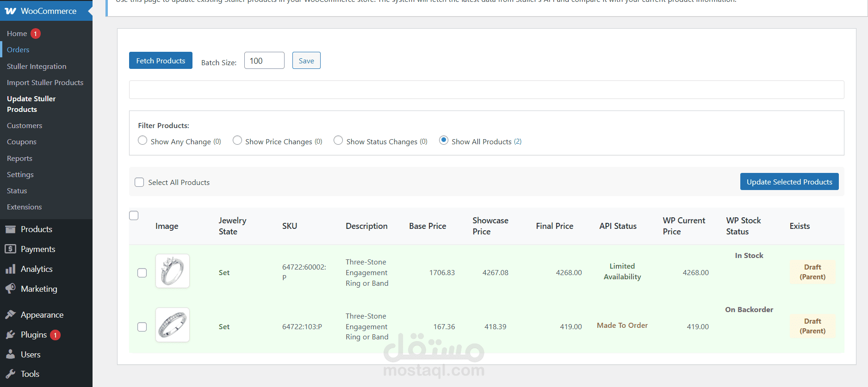Click the Save batch size button
This screenshot has height=387, width=868.
306,61
